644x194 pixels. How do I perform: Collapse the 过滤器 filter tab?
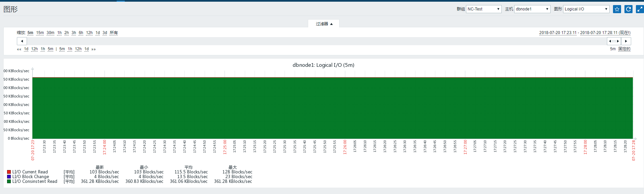[x=324, y=24]
